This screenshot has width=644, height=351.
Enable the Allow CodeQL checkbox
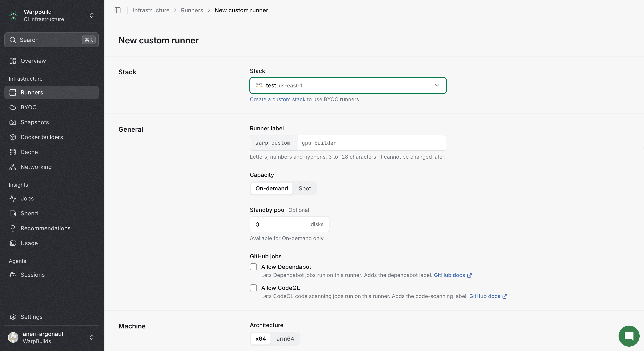tap(253, 288)
